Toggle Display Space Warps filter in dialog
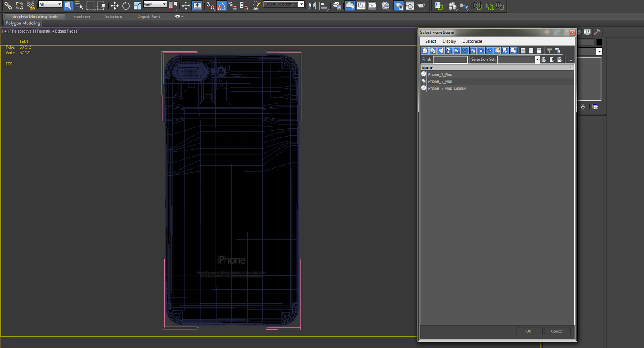The image size is (644, 348). [x=465, y=51]
